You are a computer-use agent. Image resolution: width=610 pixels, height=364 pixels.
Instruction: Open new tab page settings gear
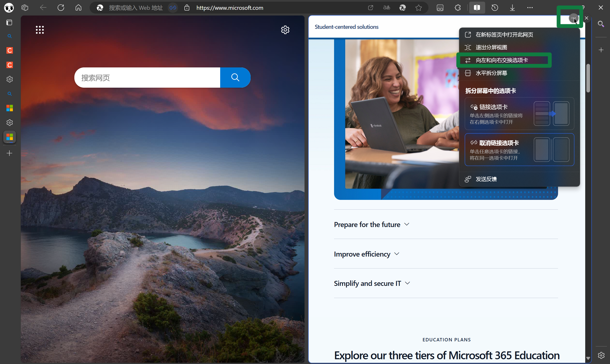click(285, 30)
